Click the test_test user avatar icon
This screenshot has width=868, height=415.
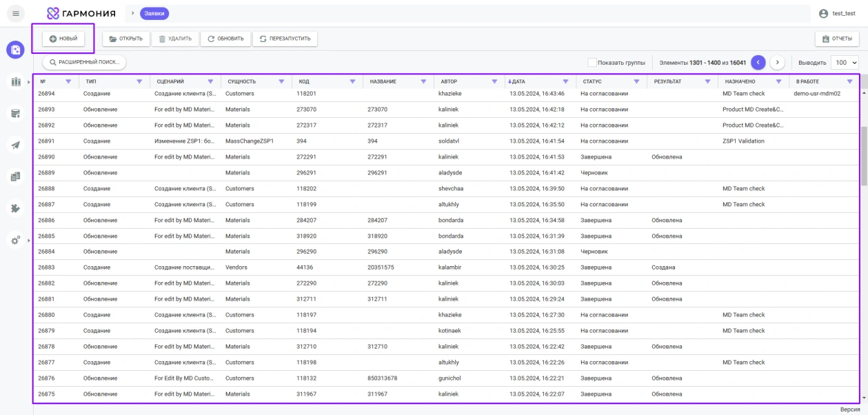pos(822,13)
